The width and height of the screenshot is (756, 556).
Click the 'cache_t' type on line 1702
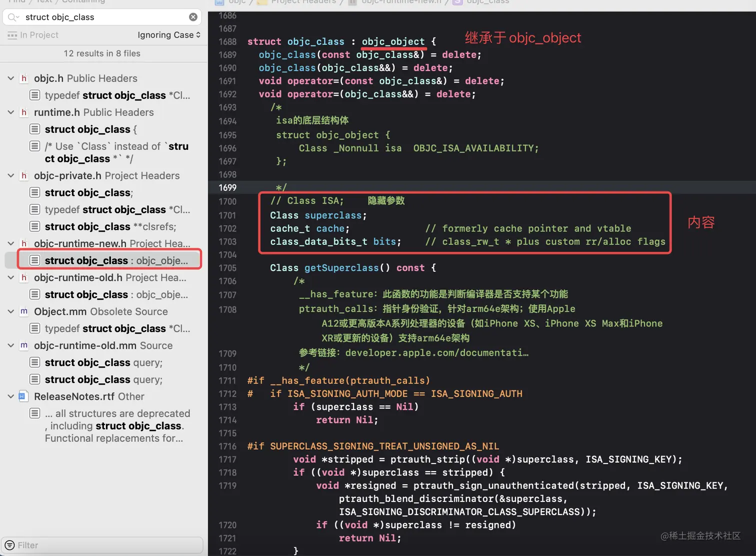point(290,228)
